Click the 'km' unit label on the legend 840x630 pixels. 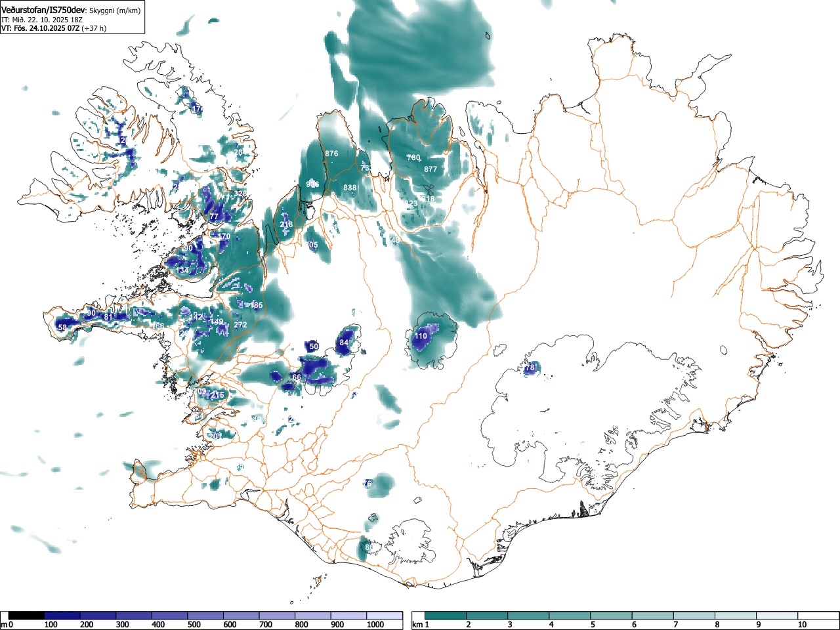(417, 625)
